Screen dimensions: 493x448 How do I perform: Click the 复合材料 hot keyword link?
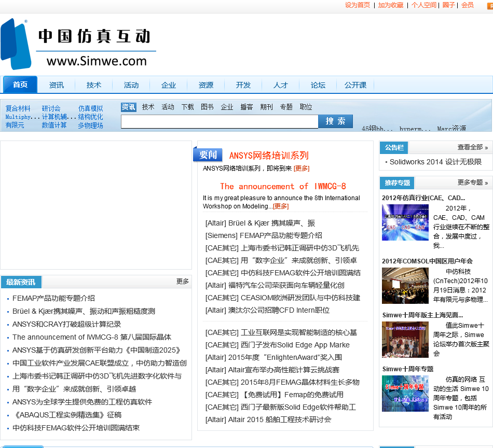[18, 108]
